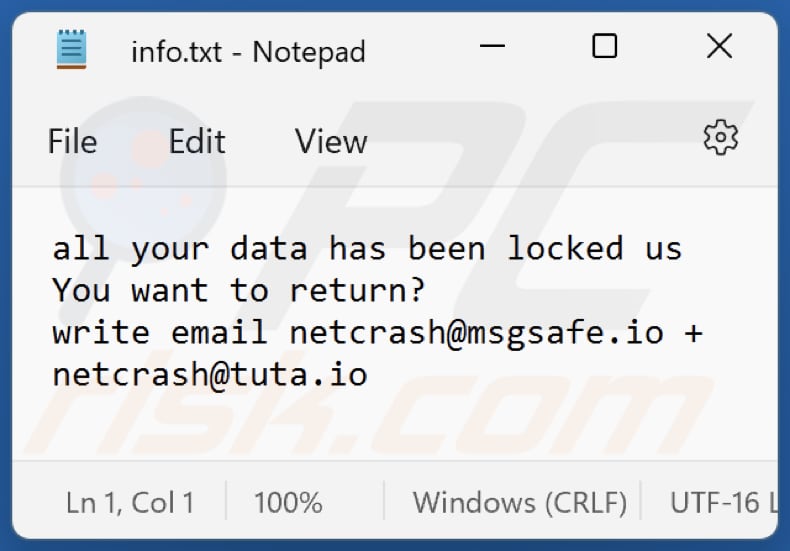Maximize the Notepad window
Viewport: 790px width, 551px height.
pos(604,46)
